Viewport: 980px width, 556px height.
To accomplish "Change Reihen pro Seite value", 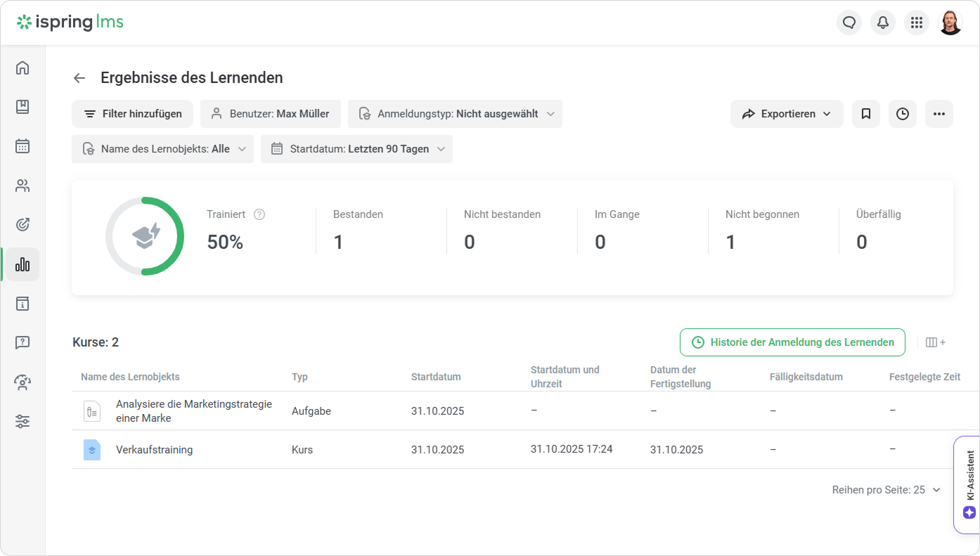I will pyautogui.click(x=886, y=490).
